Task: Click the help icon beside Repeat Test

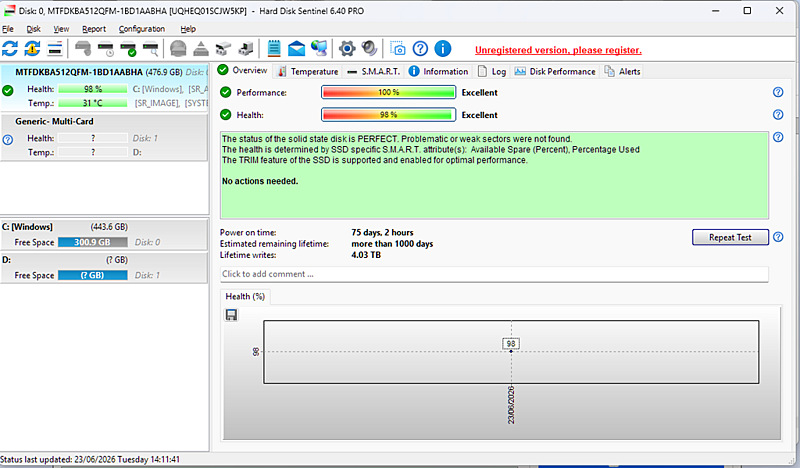Action: tap(778, 237)
